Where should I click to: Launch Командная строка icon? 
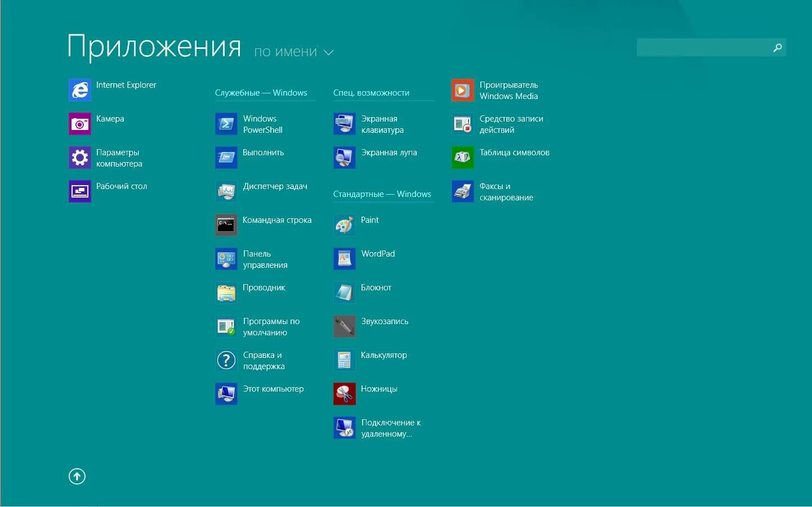(x=226, y=225)
